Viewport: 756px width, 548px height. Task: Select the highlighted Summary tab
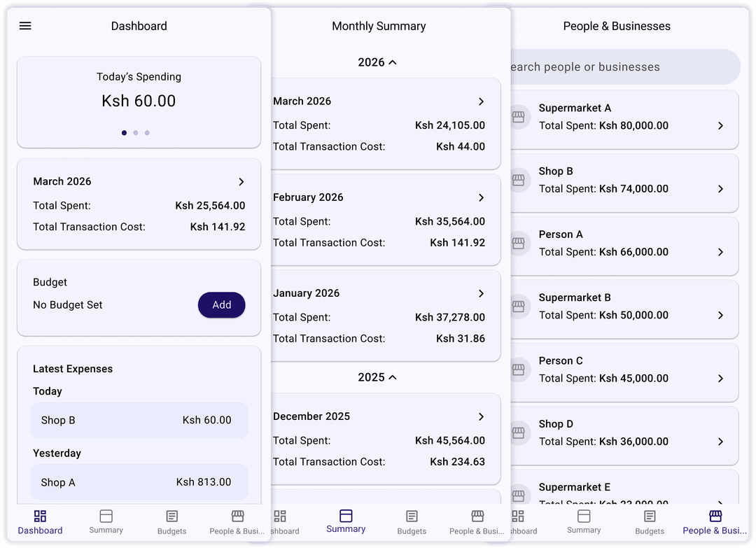(x=346, y=521)
